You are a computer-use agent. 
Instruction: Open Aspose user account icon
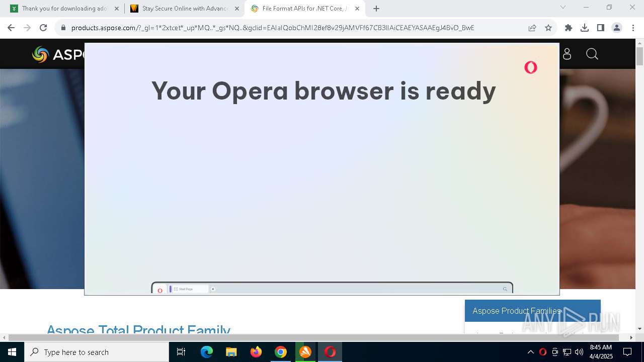(567, 54)
